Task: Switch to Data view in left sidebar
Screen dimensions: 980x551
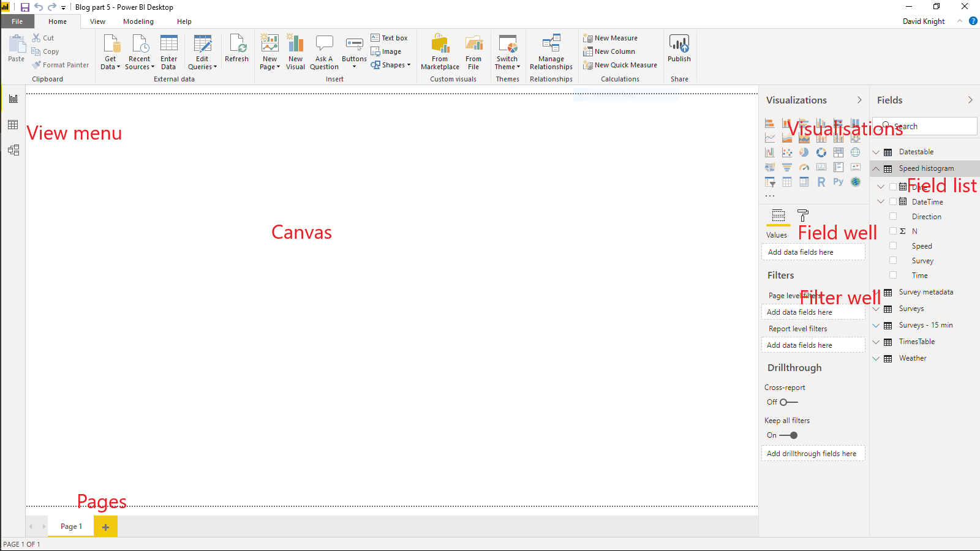Action: [x=13, y=125]
